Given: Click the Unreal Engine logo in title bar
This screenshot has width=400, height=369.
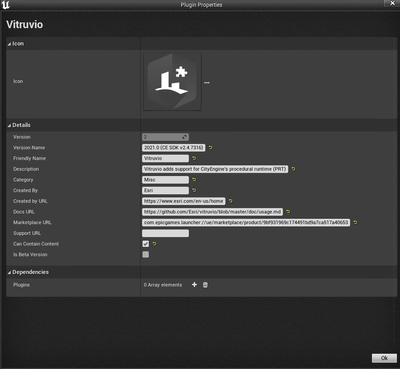Looking at the screenshot, I should click(6, 5).
